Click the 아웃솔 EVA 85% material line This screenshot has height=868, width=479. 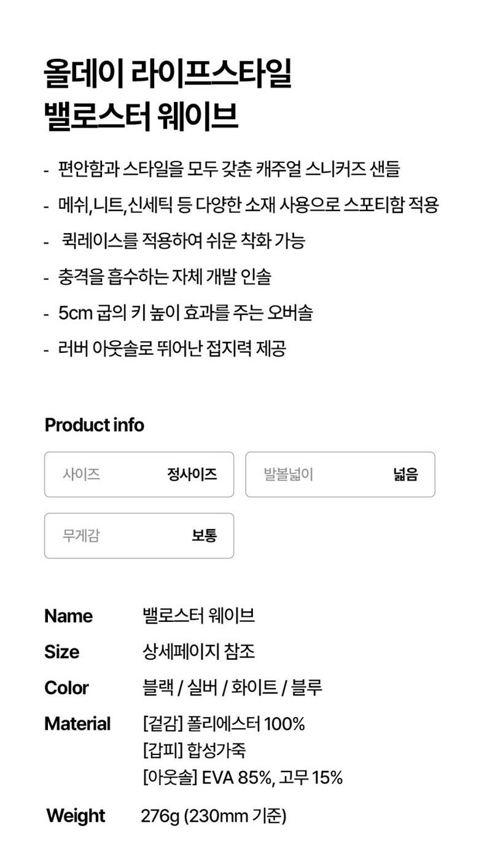(242, 778)
